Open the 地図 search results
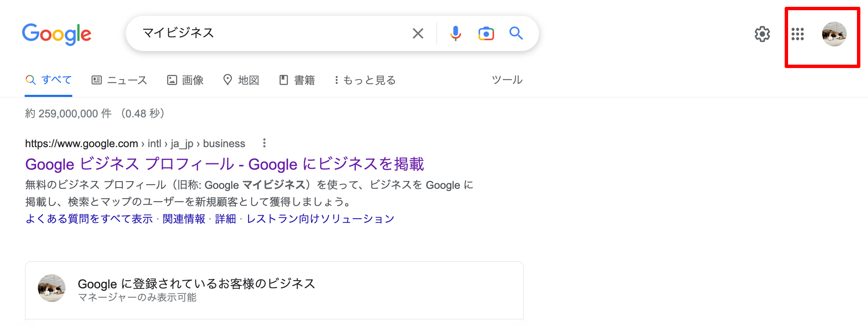 241,80
